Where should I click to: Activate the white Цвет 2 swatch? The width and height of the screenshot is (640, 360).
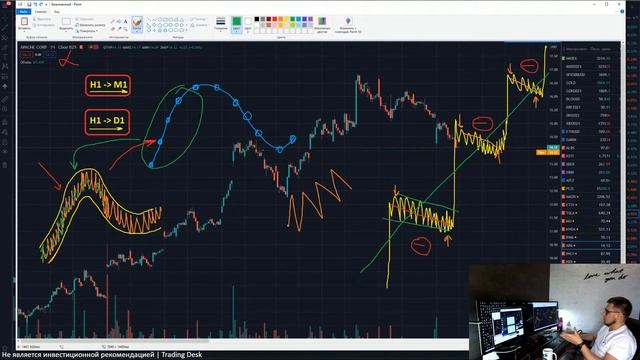(x=248, y=24)
